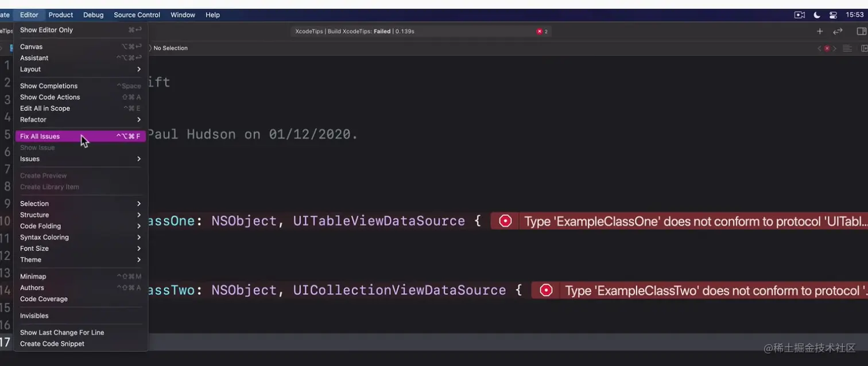Open the Debug menu
Image resolution: width=868 pixels, height=366 pixels.
click(x=94, y=15)
